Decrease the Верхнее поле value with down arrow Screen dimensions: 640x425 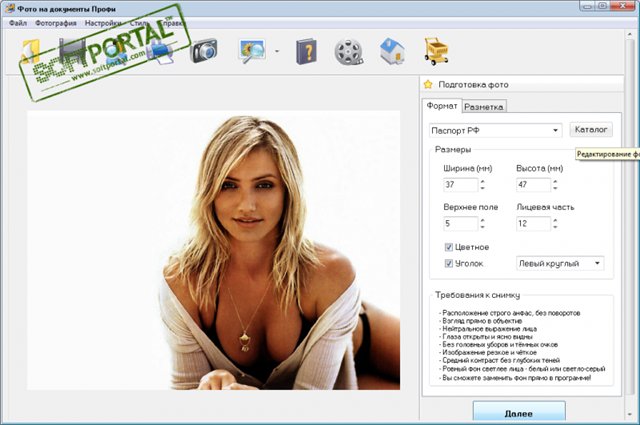point(482,227)
